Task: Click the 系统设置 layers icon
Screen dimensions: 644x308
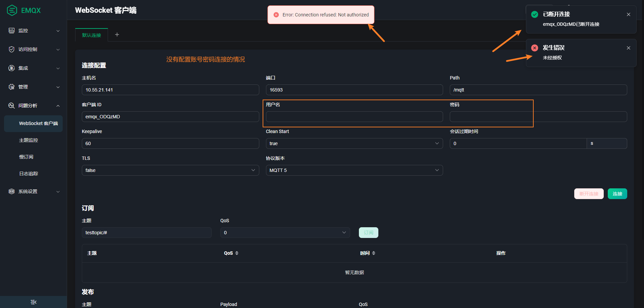Action: coord(11,191)
